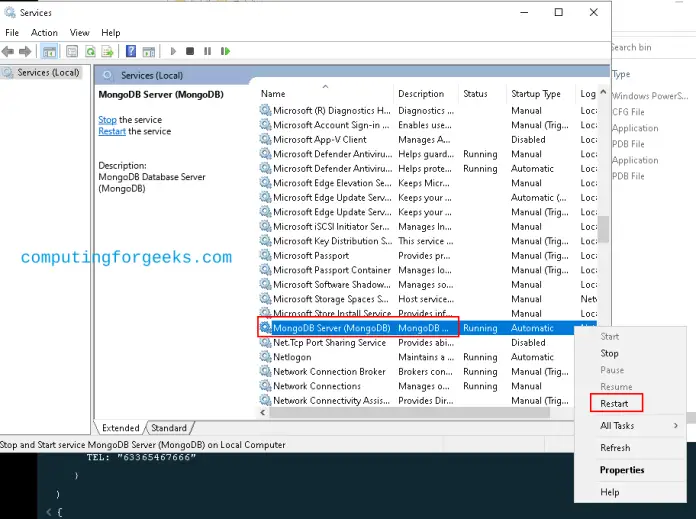Click the Stop the service link
The image size is (696, 519).
pyautogui.click(x=107, y=120)
